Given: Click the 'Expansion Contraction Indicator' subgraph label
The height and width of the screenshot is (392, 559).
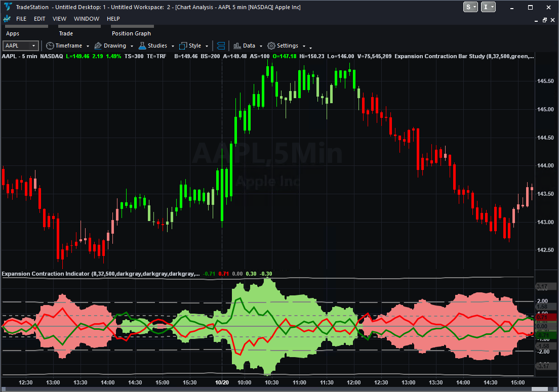Looking at the screenshot, I should [x=46, y=274].
